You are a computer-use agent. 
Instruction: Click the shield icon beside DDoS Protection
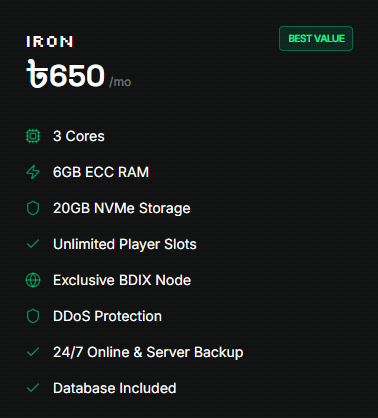33,316
